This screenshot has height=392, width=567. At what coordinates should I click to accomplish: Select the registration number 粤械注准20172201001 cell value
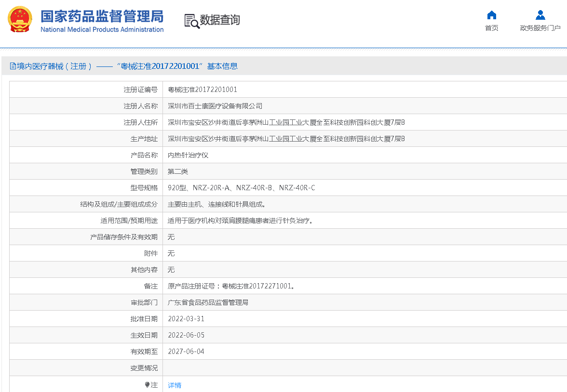pyautogui.click(x=202, y=90)
